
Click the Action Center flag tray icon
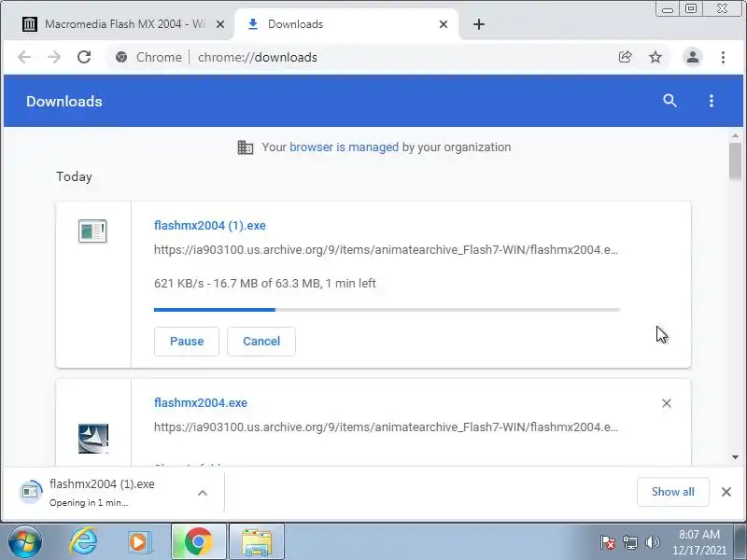pos(608,542)
